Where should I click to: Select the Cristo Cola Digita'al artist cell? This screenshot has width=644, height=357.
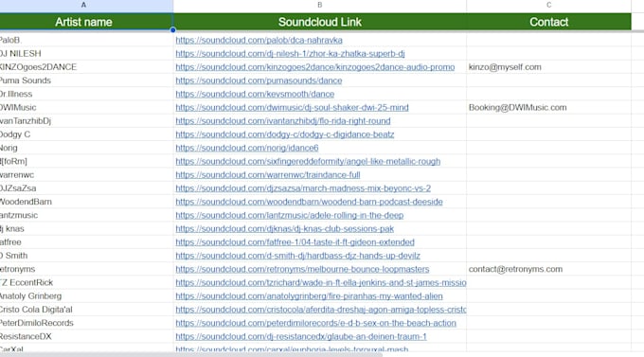pos(86,310)
